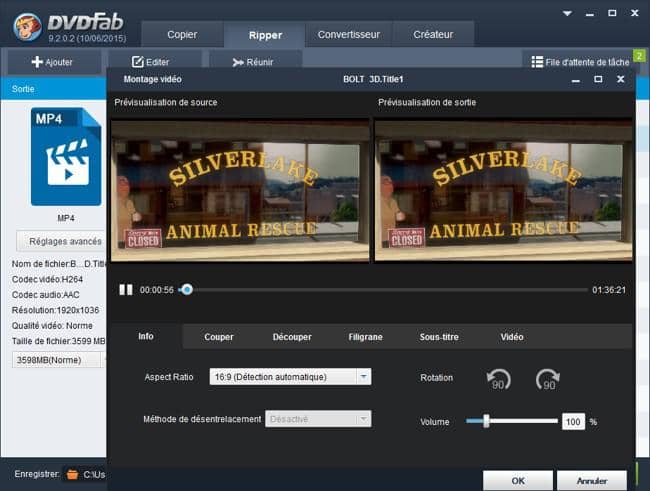Click the Ajouter button
The height and width of the screenshot is (491, 650).
[52, 62]
